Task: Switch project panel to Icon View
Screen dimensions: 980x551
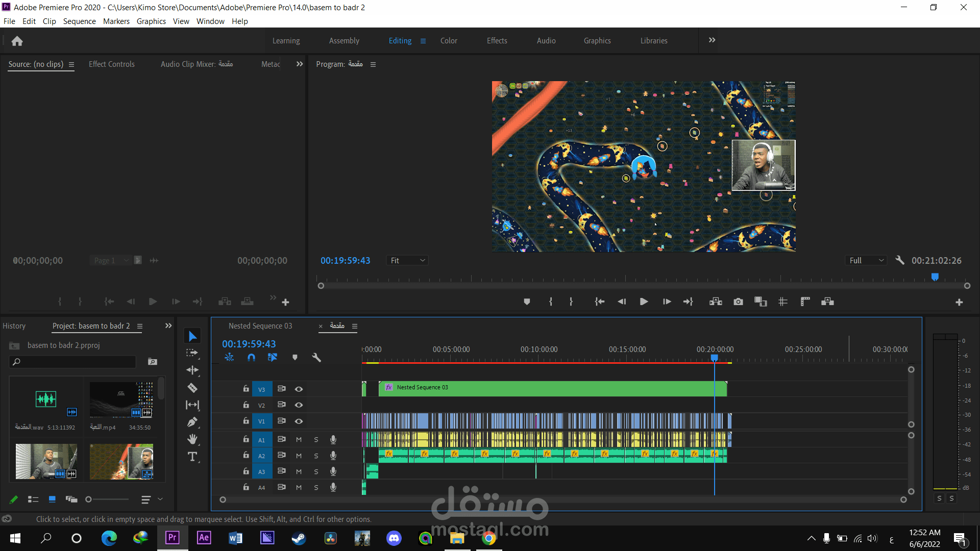Action: click(x=52, y=499)
